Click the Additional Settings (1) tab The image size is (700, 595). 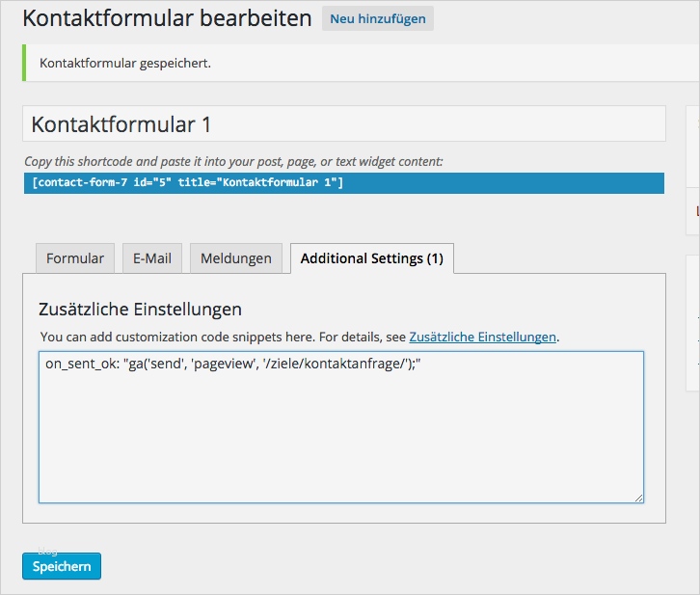[371, 258]
